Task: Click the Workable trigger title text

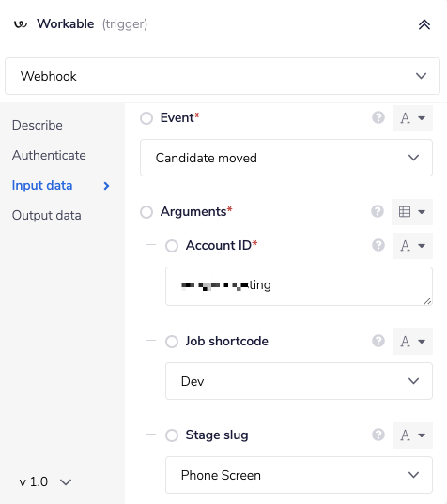Action: pos(92,24)
